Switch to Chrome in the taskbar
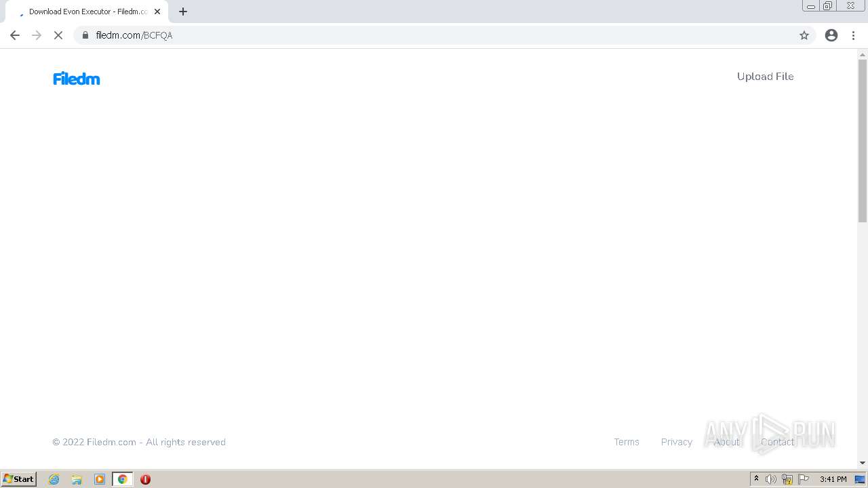This screenshot has height=488, width=868. point(123,479)
